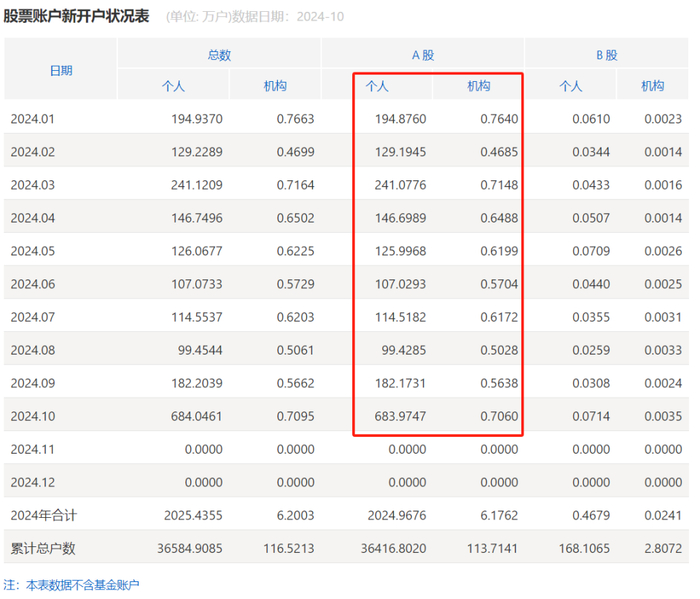Click value 126.0677 in 2024.05 row

197,251
